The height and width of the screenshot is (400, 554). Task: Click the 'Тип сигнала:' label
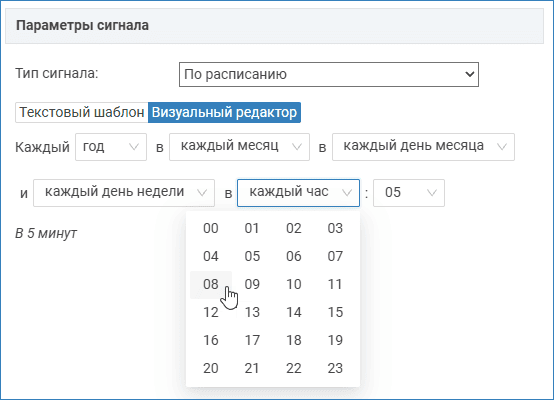(x=57, y=73)
